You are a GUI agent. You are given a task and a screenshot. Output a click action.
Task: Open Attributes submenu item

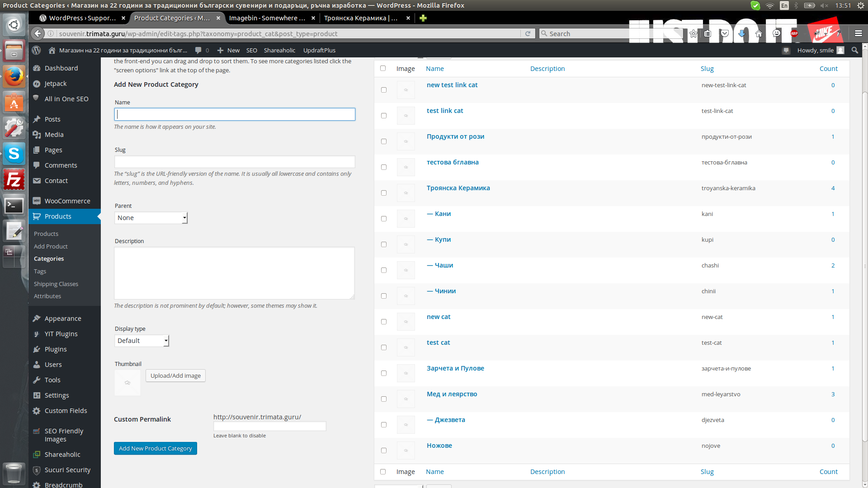(47, 296)
